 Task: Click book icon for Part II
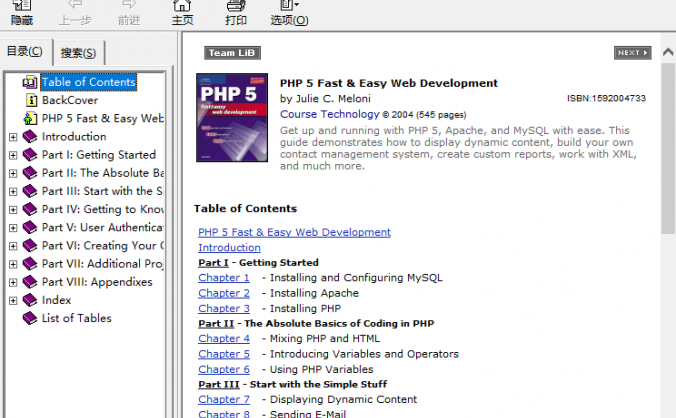click(30, 172)
